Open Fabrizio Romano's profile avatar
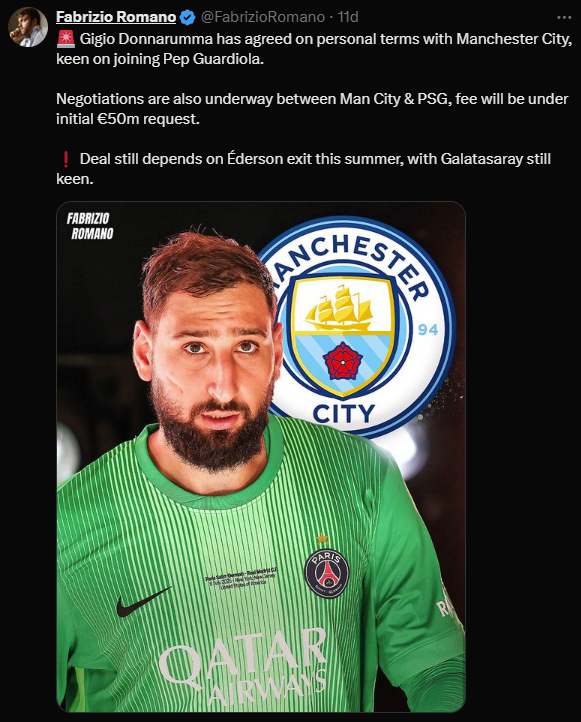581x722 pixels. [x=27, y=27]
